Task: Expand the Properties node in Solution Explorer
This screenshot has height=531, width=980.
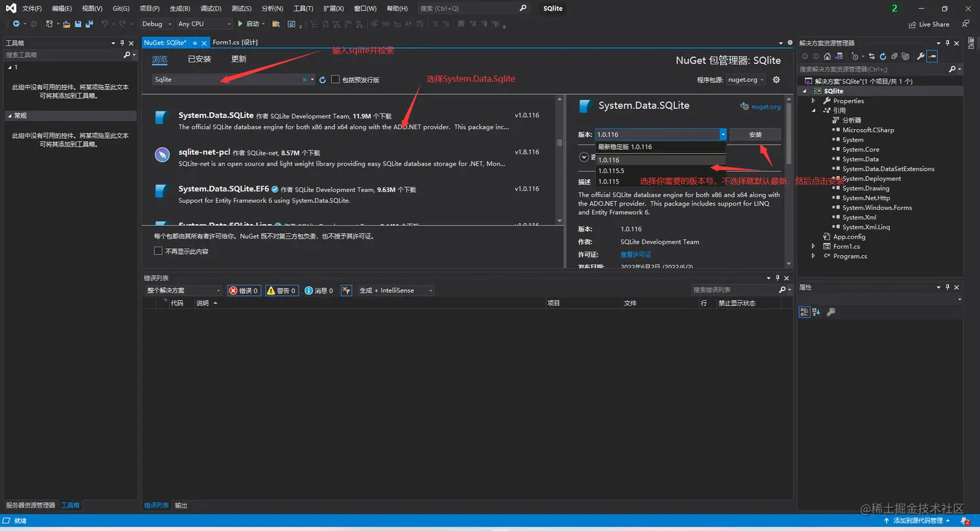Action: tap(813, 101)
